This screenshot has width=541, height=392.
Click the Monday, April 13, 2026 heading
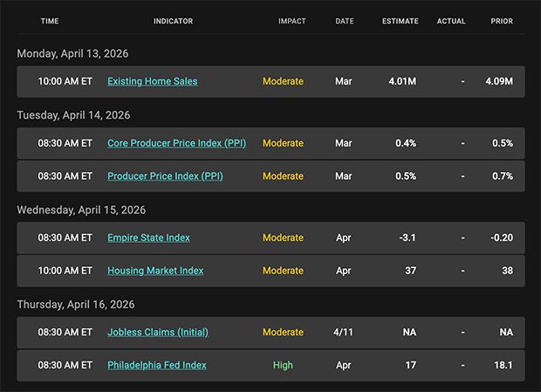[x=72, y=53]
